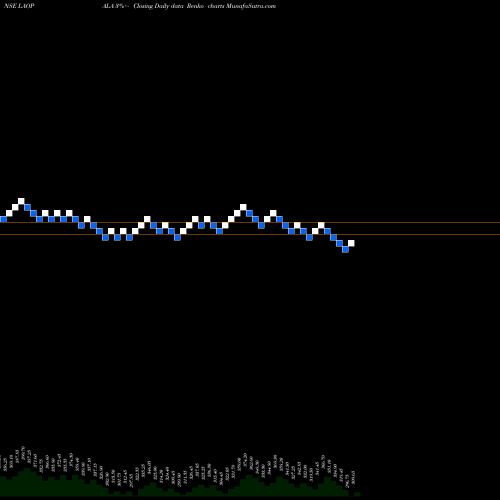500x500 pixels.
Task: Click the 'Closing Daily data' header text
Action: click(159, 6)
